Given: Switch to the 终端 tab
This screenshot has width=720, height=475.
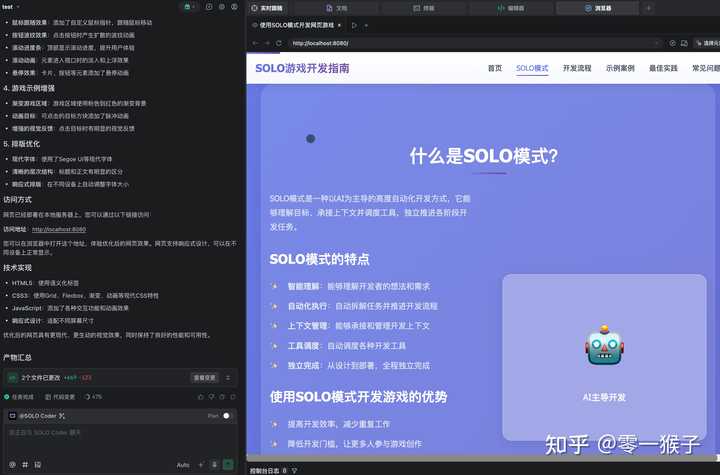Looking at the screenshot, I should (423, 8).
